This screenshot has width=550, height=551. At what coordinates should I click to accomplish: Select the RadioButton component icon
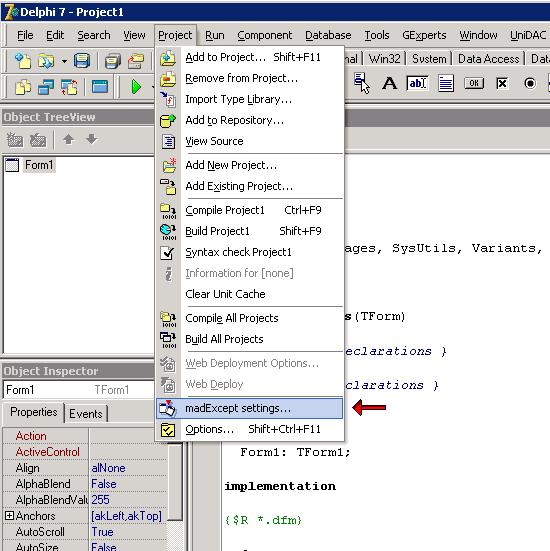530,84
